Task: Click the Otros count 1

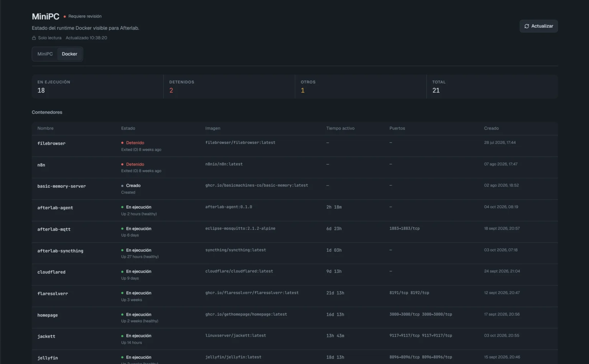Action: (303, 90)
